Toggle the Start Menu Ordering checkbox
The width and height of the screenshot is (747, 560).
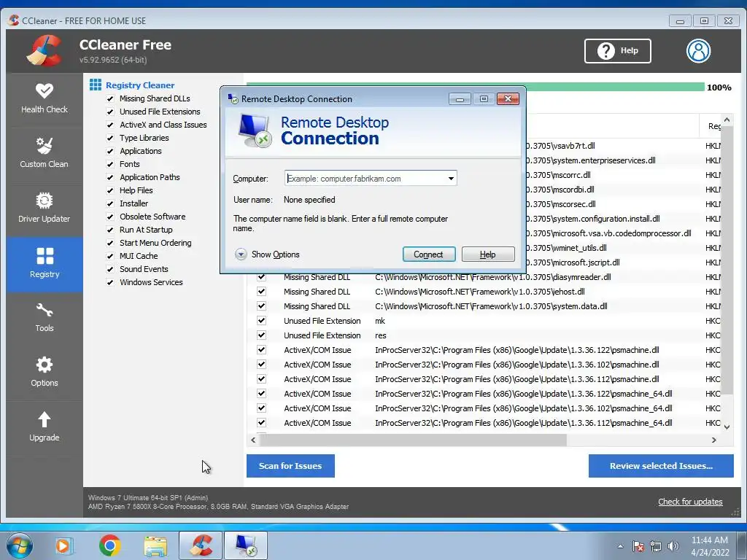(x=110, y=243)
